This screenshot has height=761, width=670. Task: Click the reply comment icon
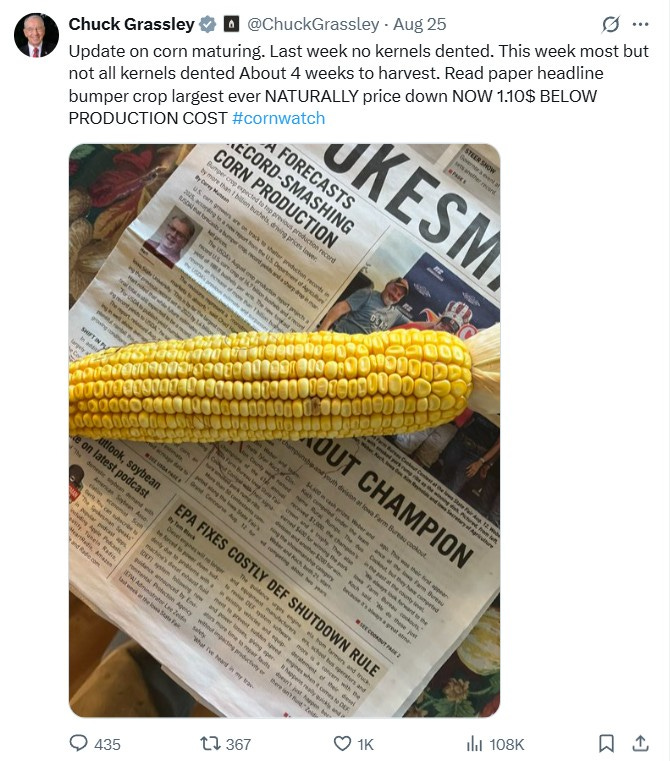tap(78, 744)
